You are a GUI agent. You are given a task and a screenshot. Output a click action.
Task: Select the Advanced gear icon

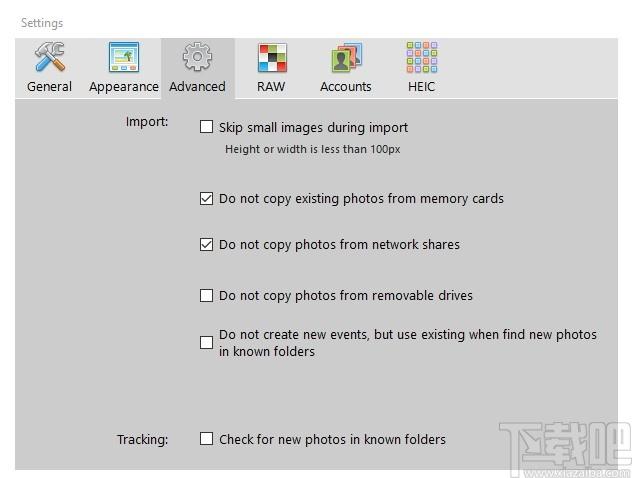[197, 57]
